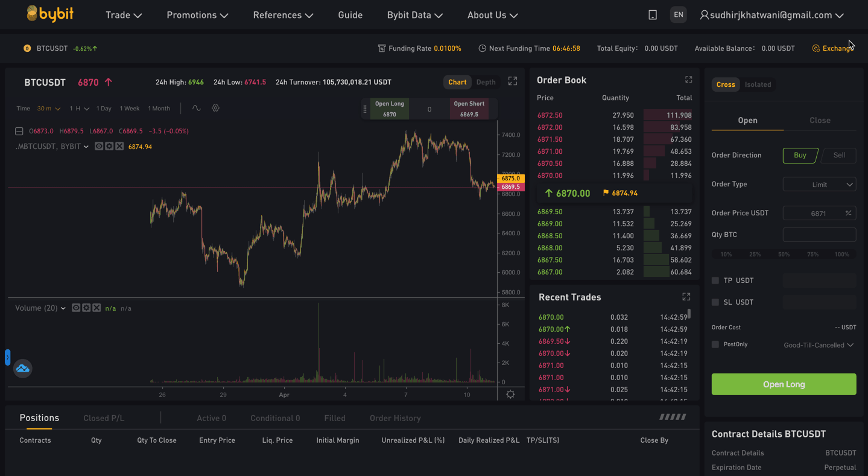Click the green Open Long button
Viewport: 868px width, 476px height.
click(784, 384)
